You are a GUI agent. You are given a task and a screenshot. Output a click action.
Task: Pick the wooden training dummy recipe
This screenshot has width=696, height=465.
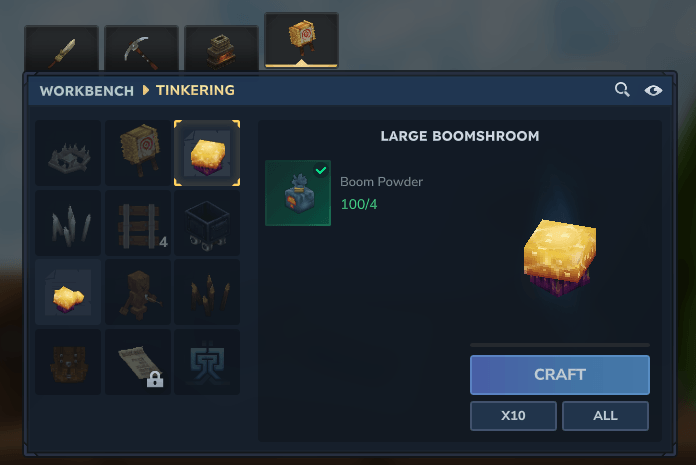(x=138, y=292)
